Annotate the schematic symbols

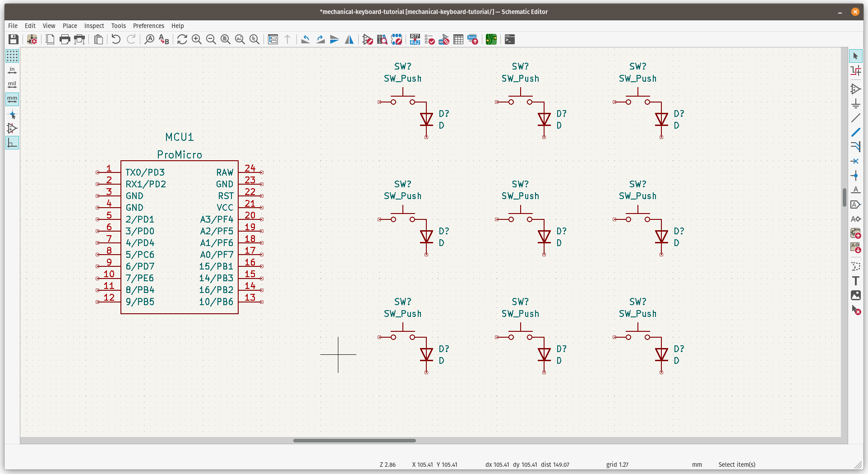(x=415, y=40)
